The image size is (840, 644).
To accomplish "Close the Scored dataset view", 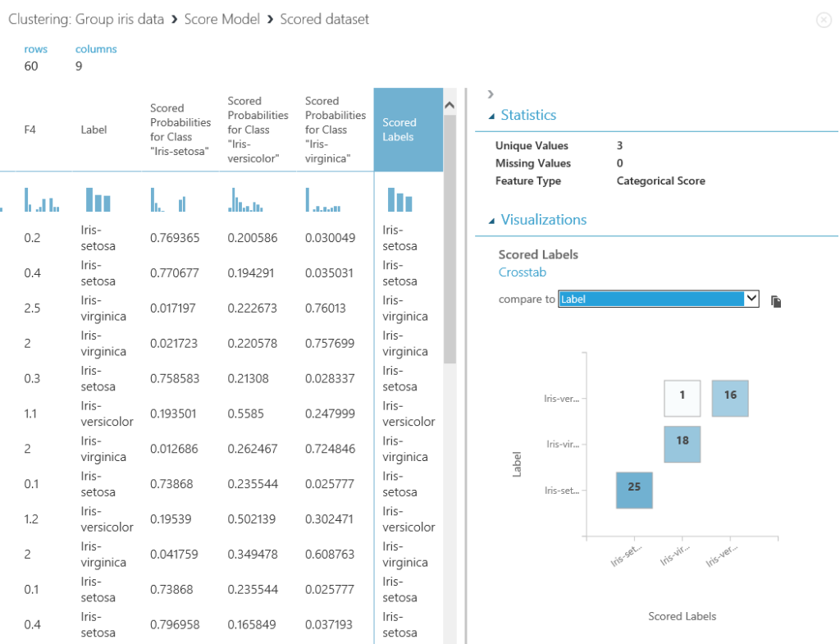I will tap(824, 20).
